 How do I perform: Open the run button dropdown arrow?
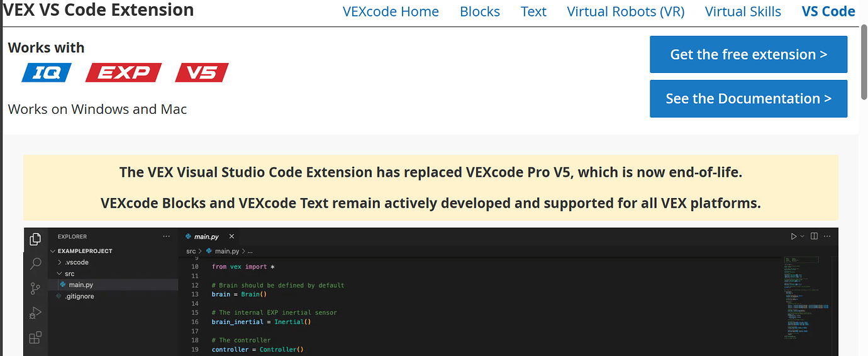pyautogui.click(x=802, y=236)
